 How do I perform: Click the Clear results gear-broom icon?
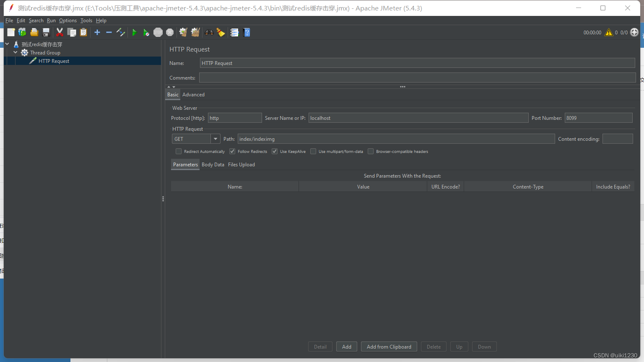click(x=183, y=32)
